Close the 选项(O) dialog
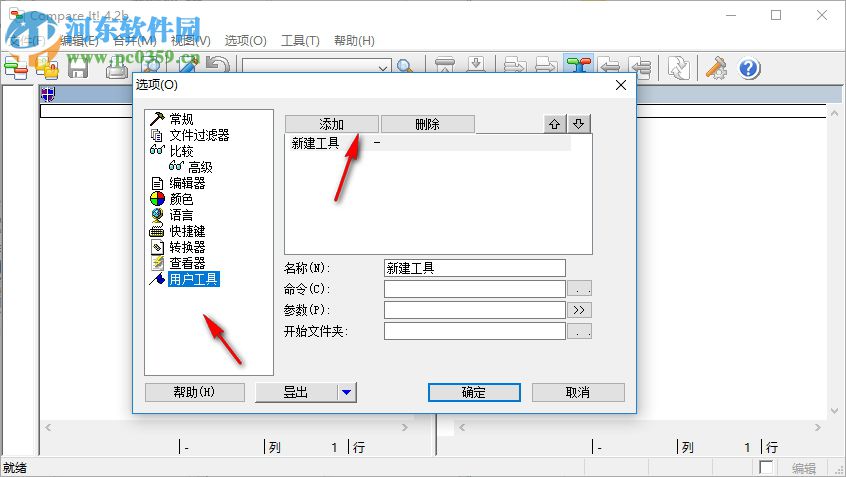The height and width of the screenshot is (477, 846). 621,85
